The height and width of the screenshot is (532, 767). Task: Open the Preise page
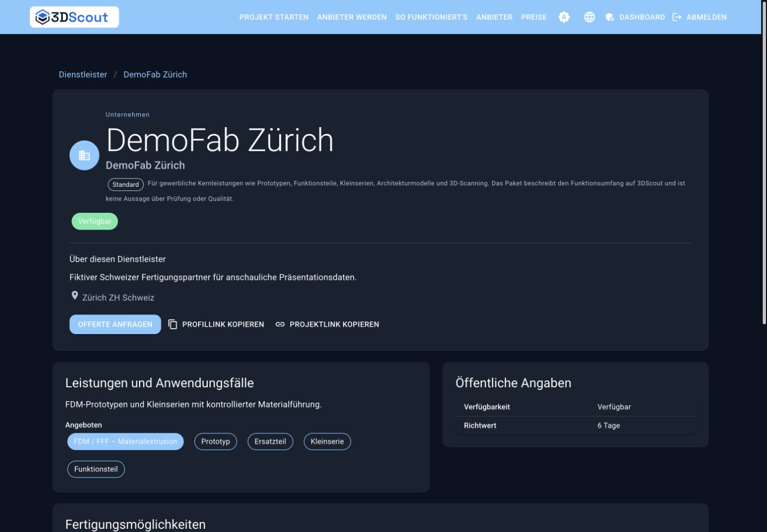pyautogui.click(x=534, y=17)
